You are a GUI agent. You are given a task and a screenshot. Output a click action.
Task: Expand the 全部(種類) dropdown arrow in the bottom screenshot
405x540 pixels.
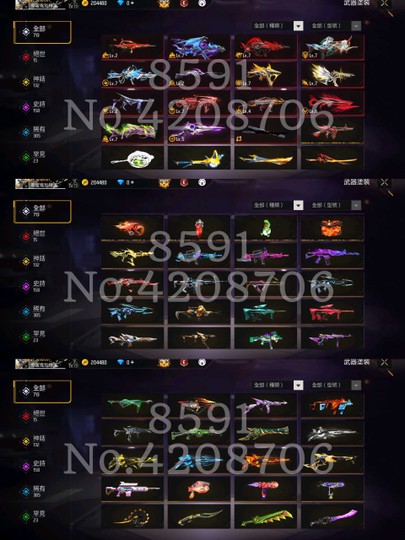(298, 385)
